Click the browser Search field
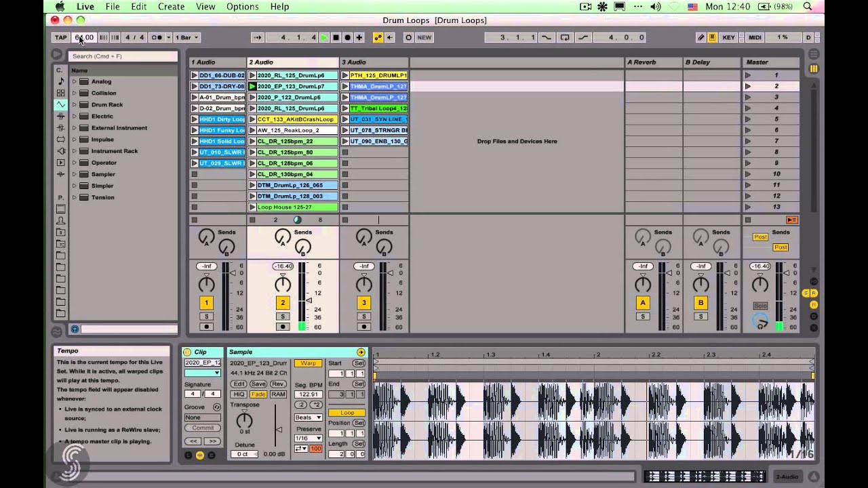Screen dimensions: 868x488 (x=123, y=56)
